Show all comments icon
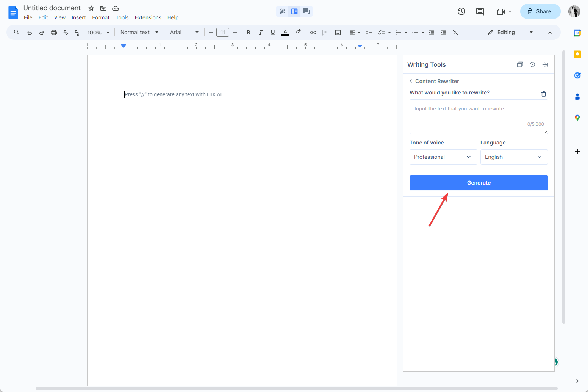The height and width of the screenshot is (392, 588). pyautogui.click(x=480, y=11)
